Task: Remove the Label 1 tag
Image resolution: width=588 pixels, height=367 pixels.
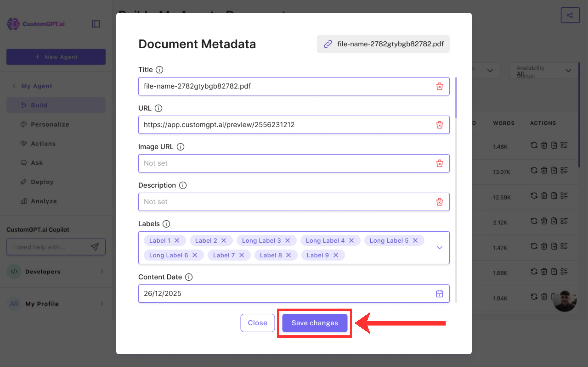Action: point(177,241)
